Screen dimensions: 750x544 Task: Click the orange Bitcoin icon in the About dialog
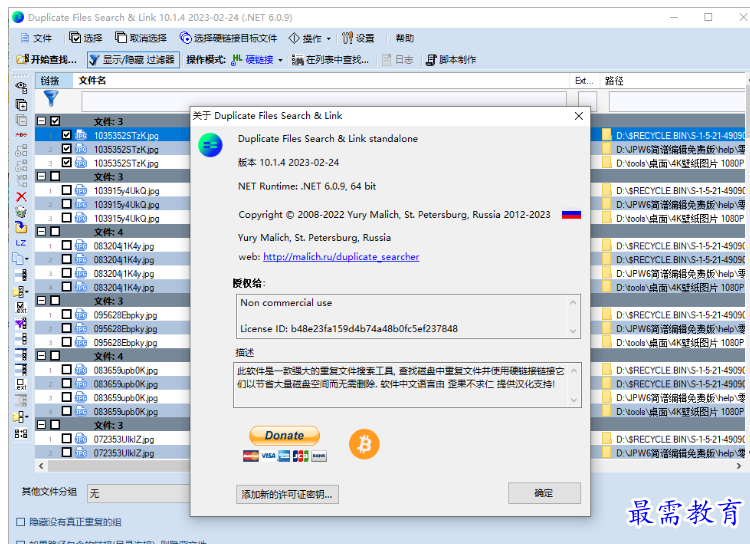364,444
